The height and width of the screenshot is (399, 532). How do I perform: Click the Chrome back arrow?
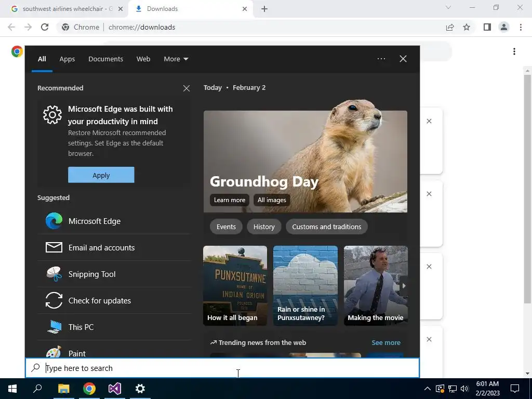coord(11,27)
